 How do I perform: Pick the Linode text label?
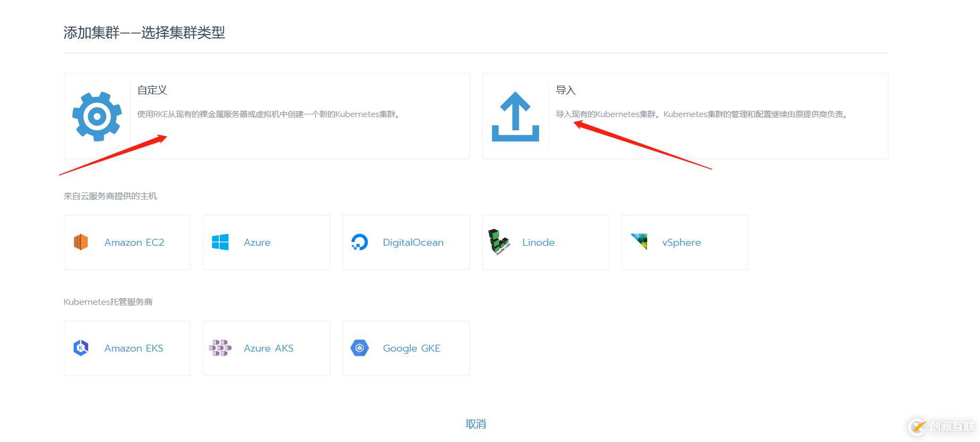tap(538, 243)
